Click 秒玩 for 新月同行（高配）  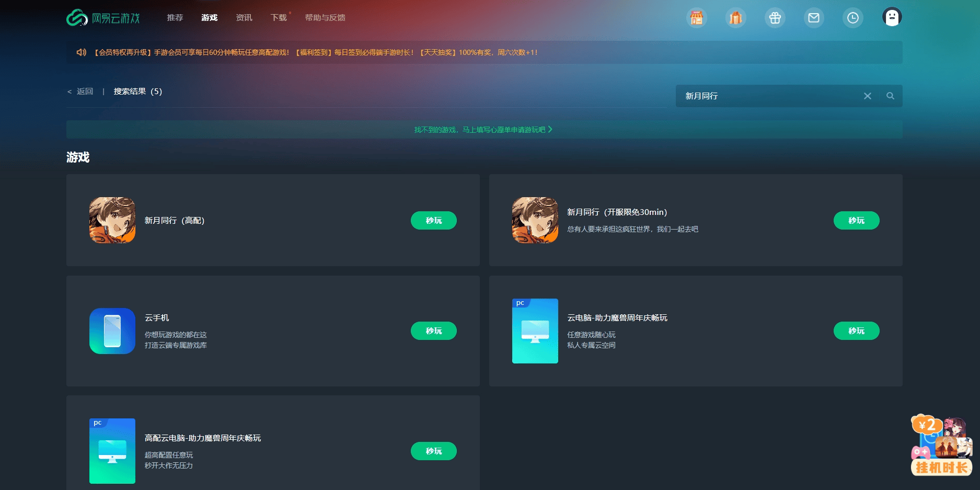[434, 221]
